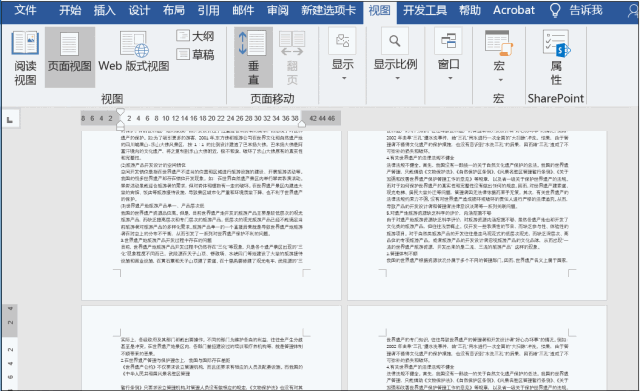Toggle 垂直 vertical page movement
The width and height of the screenshot is (640, 391).
tap(253, 58)
